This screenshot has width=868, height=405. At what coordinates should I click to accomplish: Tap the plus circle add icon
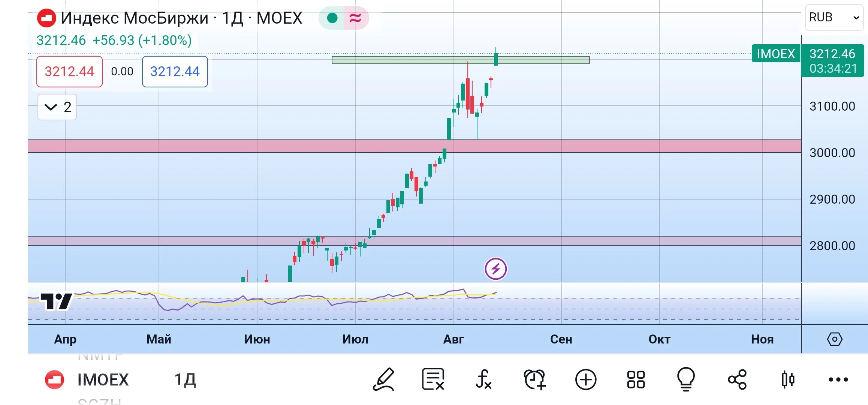(586, 379)
